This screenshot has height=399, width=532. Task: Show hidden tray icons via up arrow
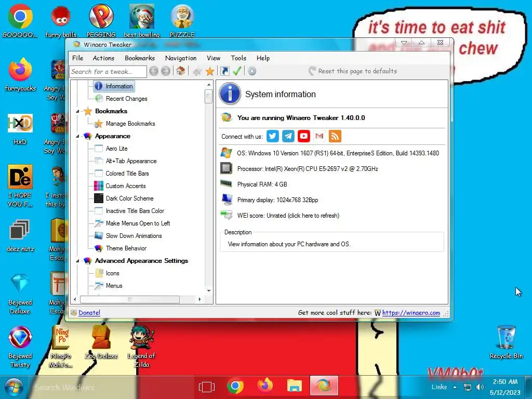click(455, 387)
